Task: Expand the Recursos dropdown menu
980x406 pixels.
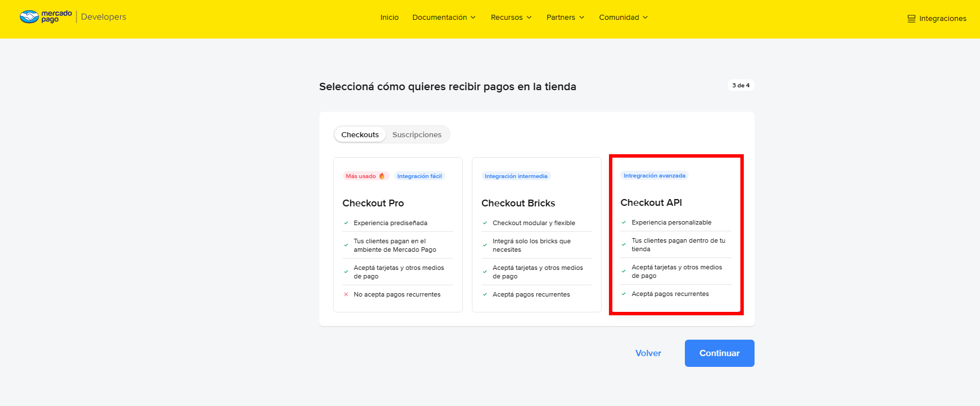Action: click(512, 18)
